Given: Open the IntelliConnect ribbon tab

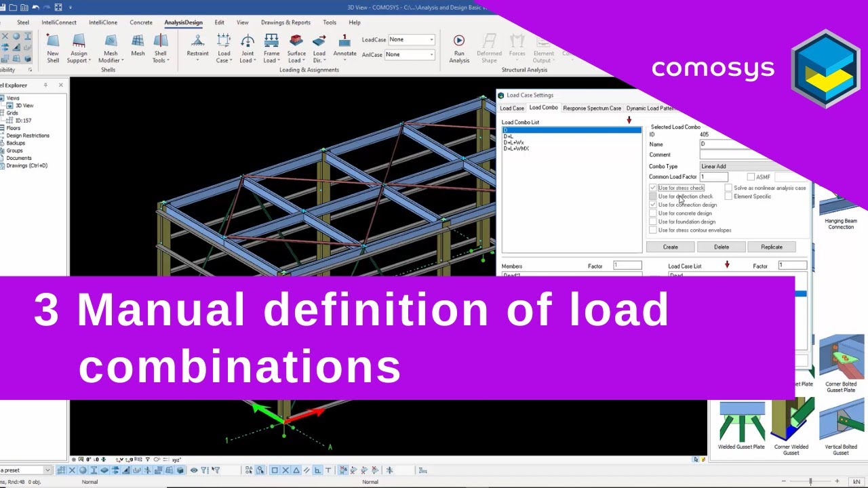Looking at the screenshot, I should 59,22.
